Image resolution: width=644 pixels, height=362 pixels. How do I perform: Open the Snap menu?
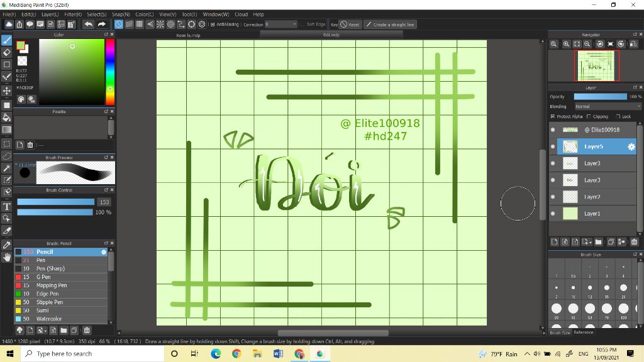[x=121, y=14]
